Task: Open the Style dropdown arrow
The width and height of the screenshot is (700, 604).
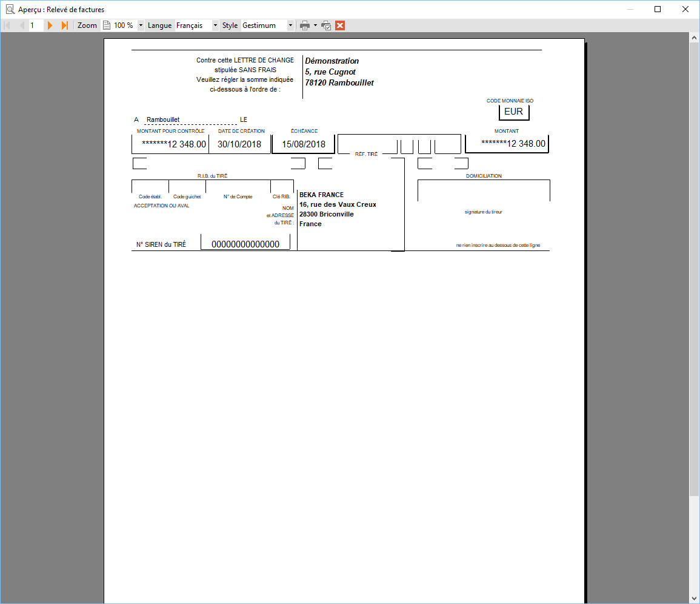Action: coord(290,25)
